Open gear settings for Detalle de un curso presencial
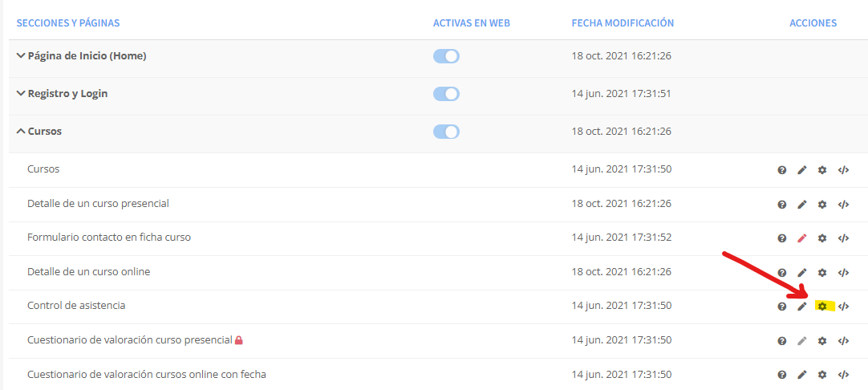The height and width of the screenshot is (390, 868). [822, 205]
